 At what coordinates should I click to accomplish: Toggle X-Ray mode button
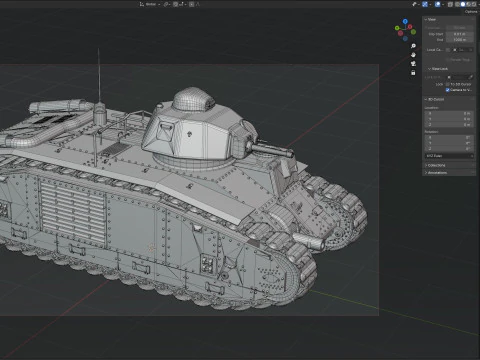coord(450,4)
